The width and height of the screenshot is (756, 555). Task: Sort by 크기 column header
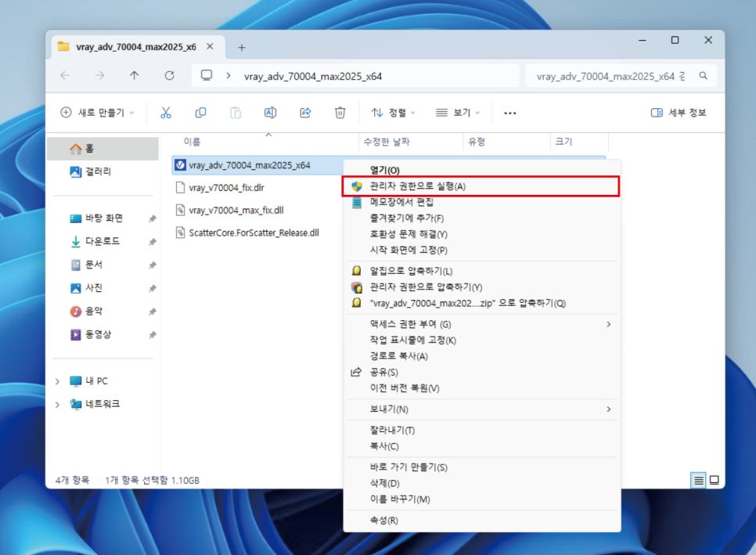(579, 141)
